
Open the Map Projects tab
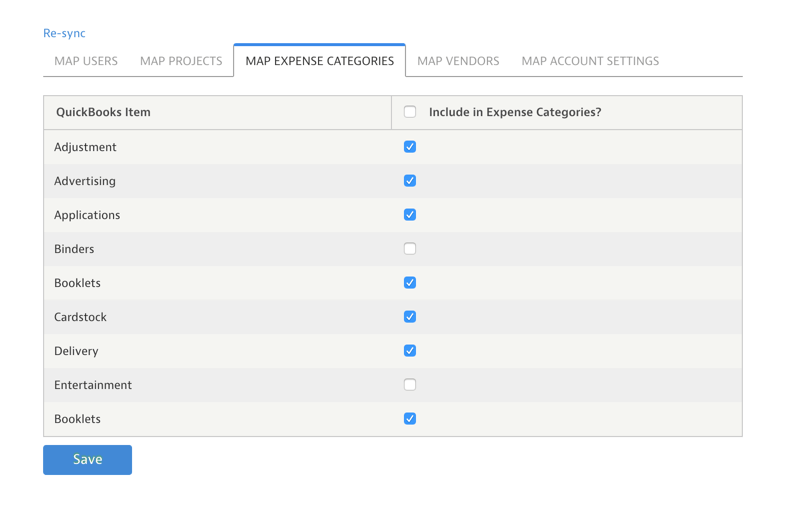(x=181, y=61)
